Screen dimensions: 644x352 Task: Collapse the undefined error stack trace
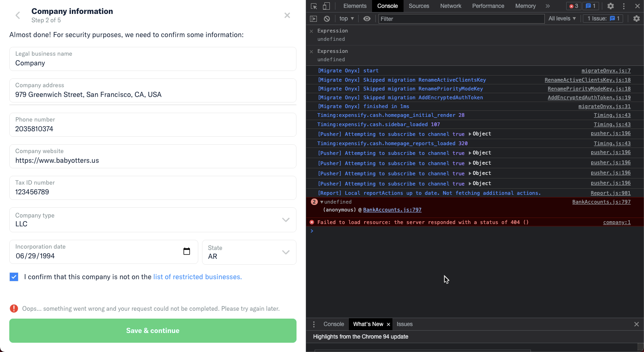pos(322,202)
